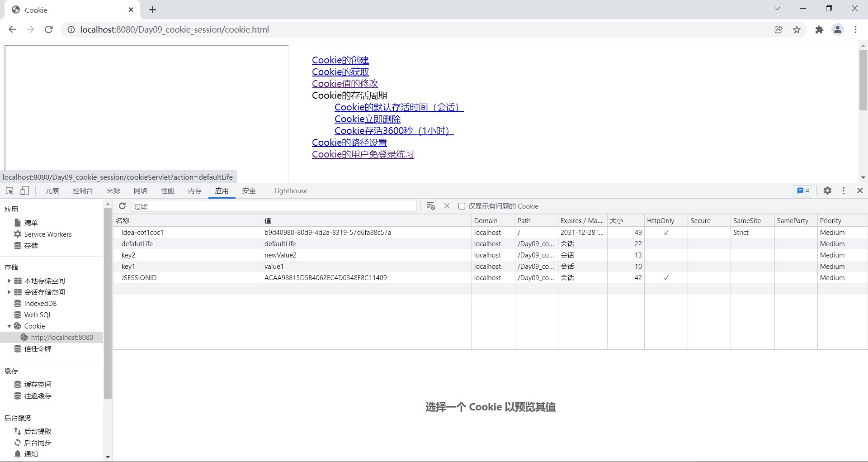Switch to the 安全 tab
The image size is (868, 462).
click(249, 191)
